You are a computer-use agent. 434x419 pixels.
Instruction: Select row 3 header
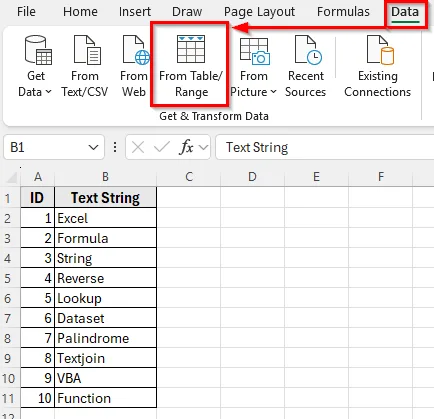click(10, 238)
